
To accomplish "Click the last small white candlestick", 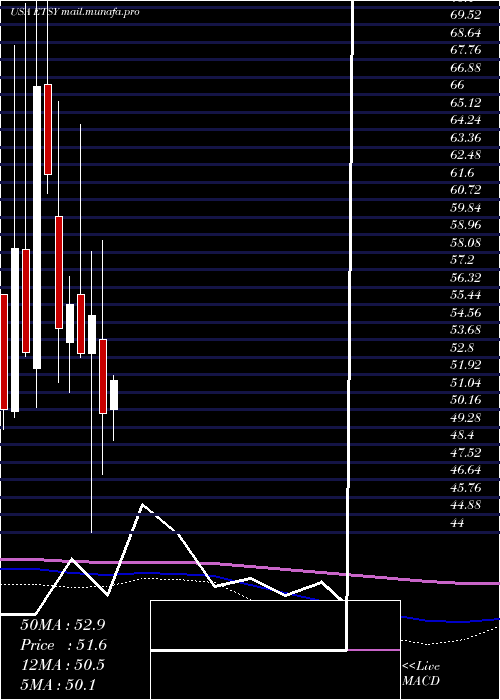I will pos(114,395).
